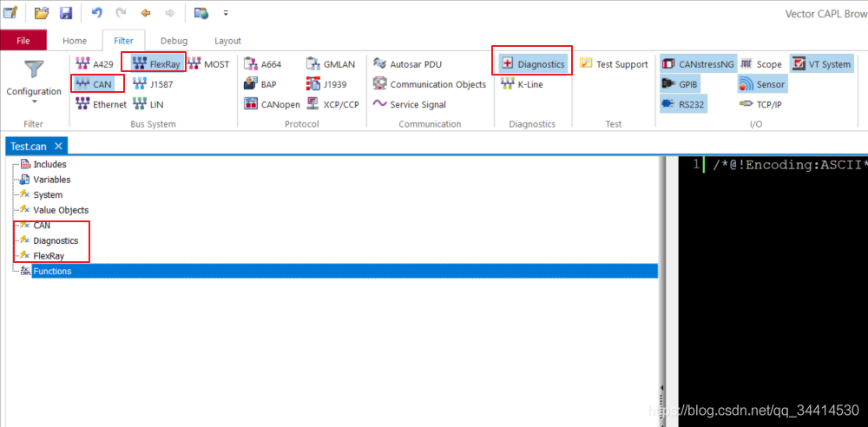
Task: Open the quick access toolbar customize dropdown
Action: coord(226,13)
